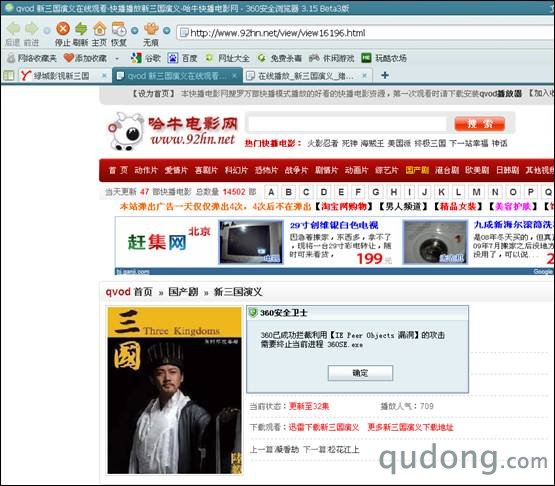Click the browser Forward arrow icon
The width and height of the screenshot is (555, 486).
pyautogui.click(x=32, y=29)
